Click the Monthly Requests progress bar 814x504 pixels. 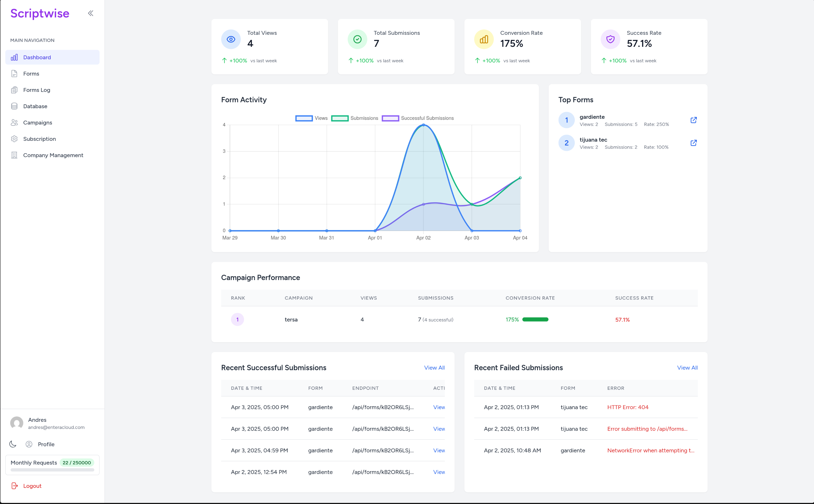pos(53,470)
